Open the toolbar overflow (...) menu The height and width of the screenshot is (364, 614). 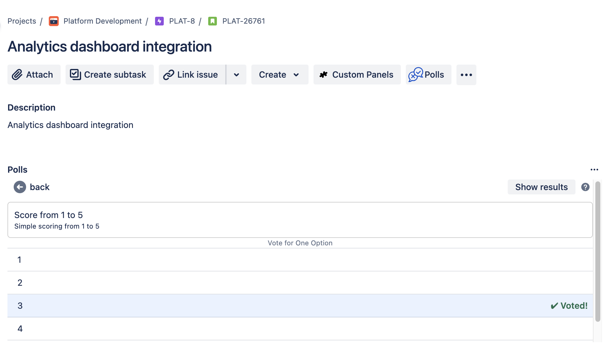pos(466,75)
